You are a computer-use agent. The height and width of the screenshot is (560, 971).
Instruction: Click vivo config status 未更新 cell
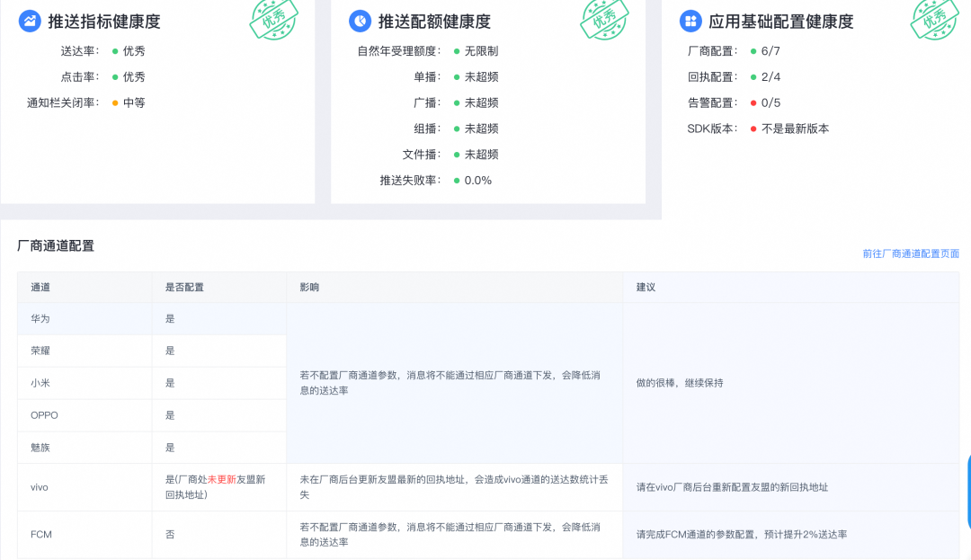[x=219, y=487]
